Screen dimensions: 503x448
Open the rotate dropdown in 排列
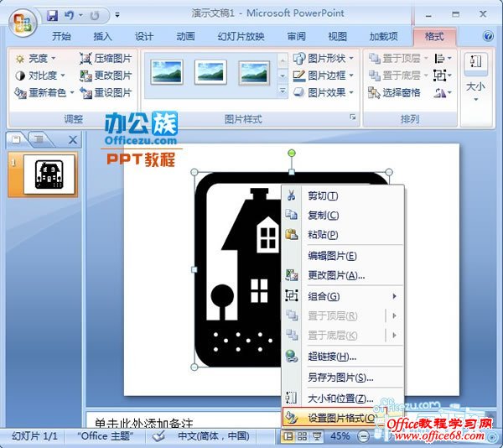(443, 93)
